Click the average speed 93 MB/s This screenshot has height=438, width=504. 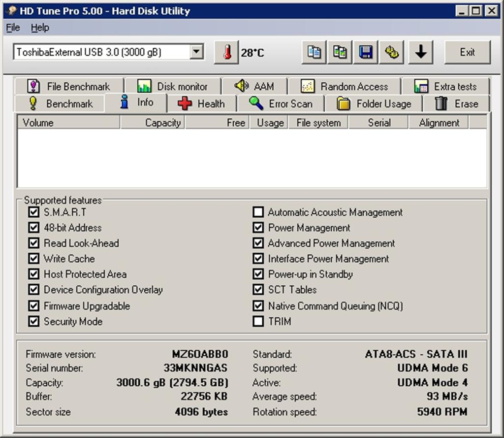(x=447, y=396)
